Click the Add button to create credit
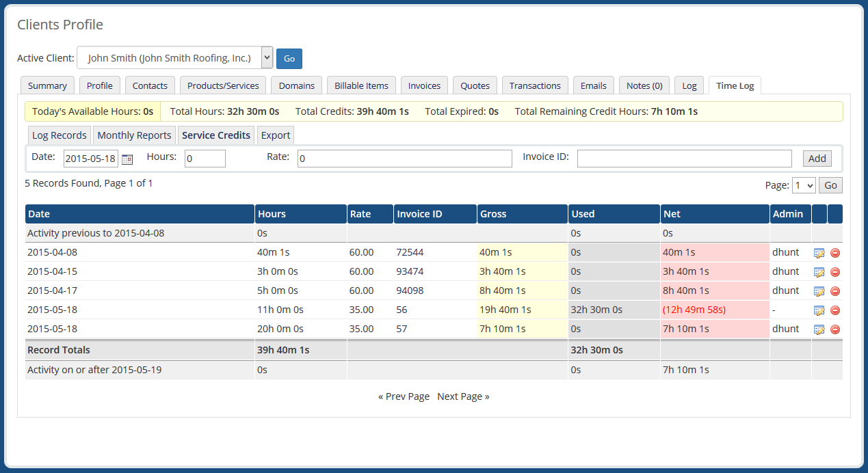868x473 pixels. (x=817, y=157)
